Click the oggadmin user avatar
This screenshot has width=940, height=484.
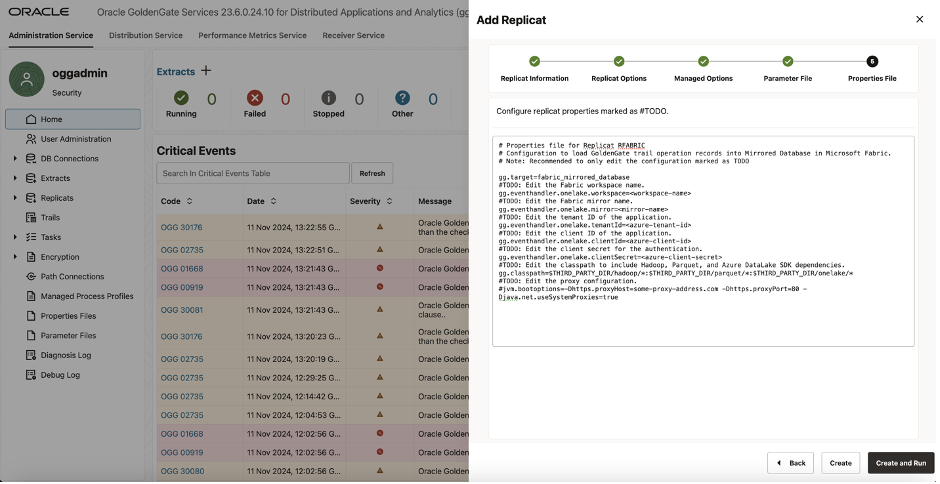(x=27, y=81)
